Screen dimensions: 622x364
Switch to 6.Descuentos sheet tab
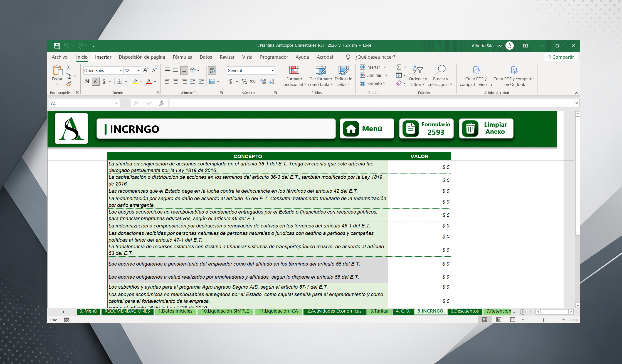point(464,311)
